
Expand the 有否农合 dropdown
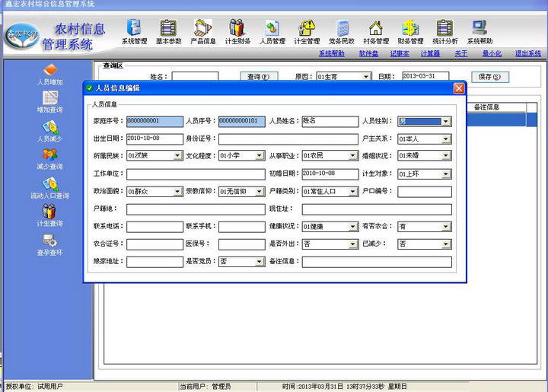tap(445, 227)
